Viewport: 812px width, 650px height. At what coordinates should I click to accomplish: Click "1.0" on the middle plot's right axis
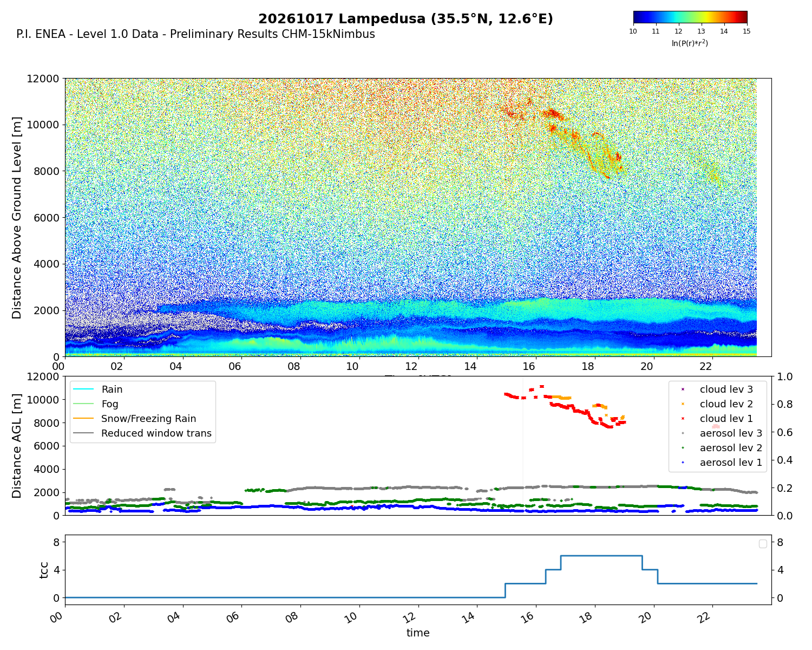(x=785, y=376)
